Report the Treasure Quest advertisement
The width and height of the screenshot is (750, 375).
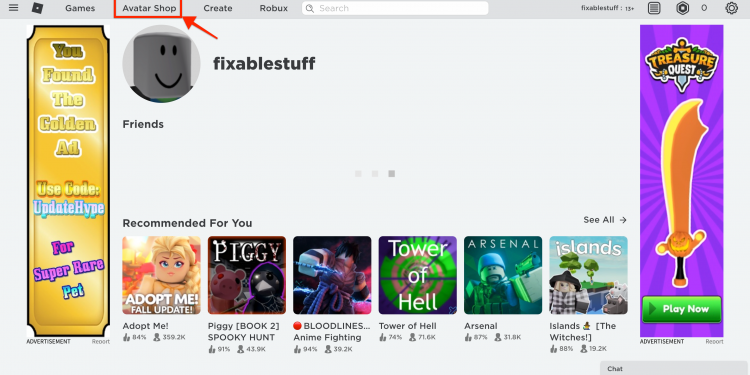pos(714,342)
